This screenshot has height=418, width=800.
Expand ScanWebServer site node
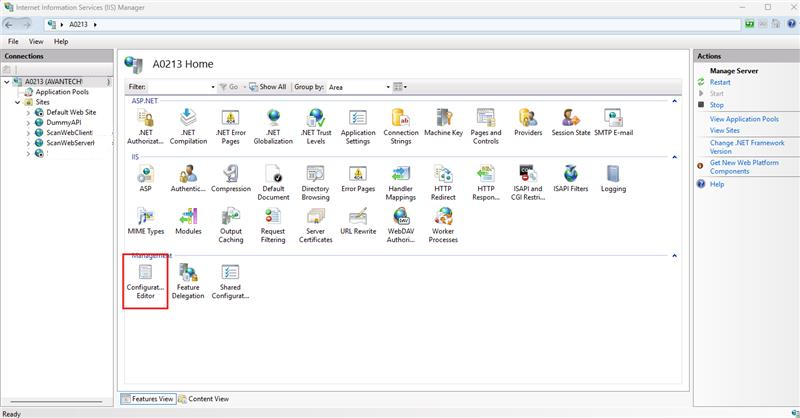(28, 143)
